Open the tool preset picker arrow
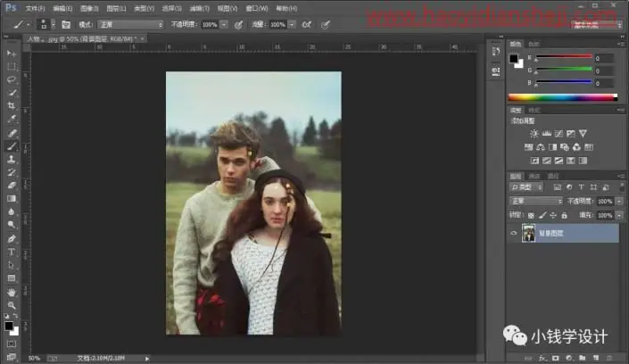 29,25
